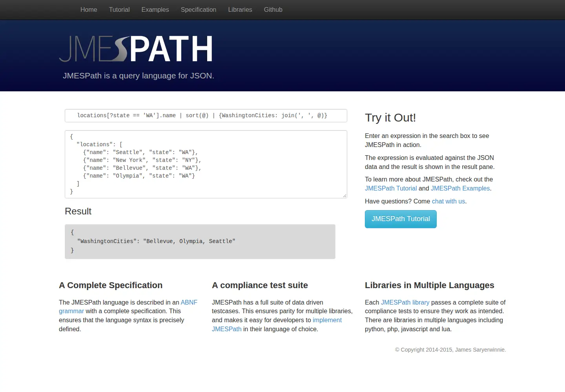Open the Specification nav link
565x392 pixels.
199,10
